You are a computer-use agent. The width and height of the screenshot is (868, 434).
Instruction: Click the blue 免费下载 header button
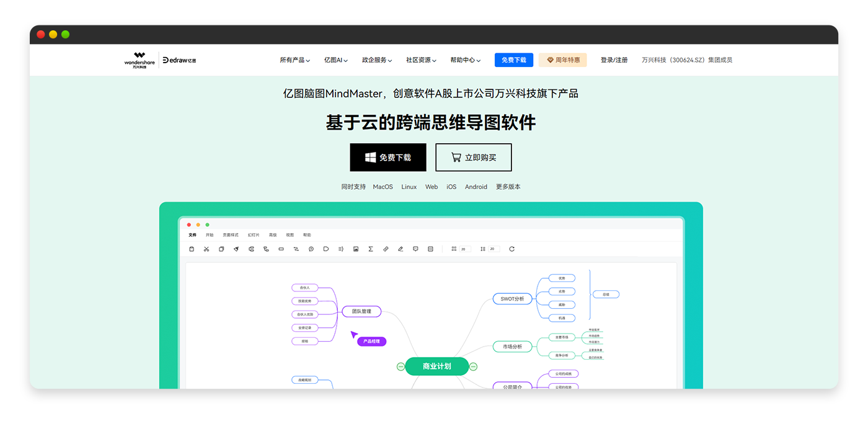click(x=513, y=60)
